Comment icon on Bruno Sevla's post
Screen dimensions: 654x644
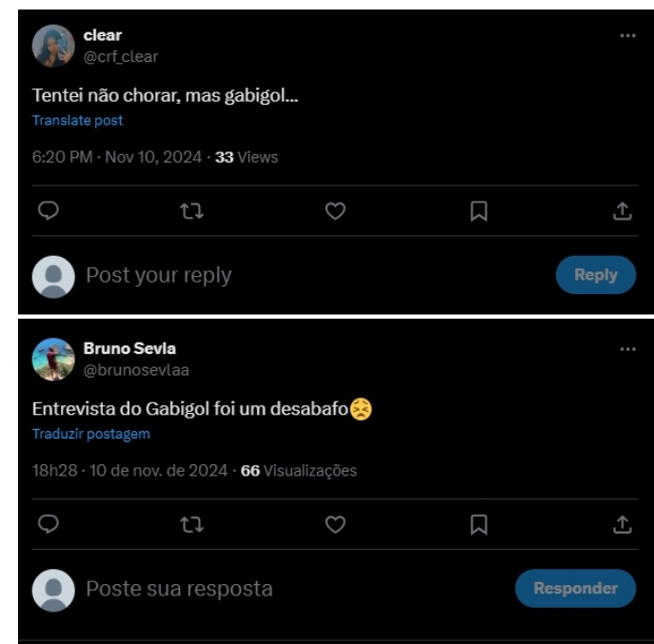pyautogui.click(x=49, y=524)
